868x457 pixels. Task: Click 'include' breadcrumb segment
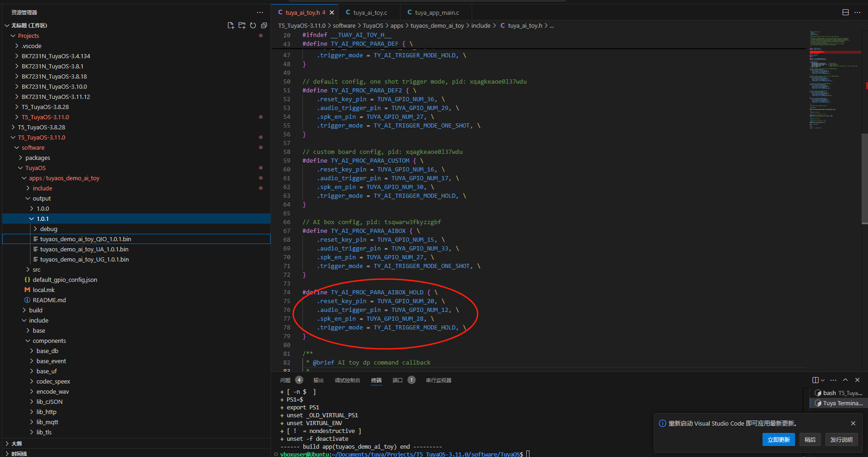coord(480,25)
